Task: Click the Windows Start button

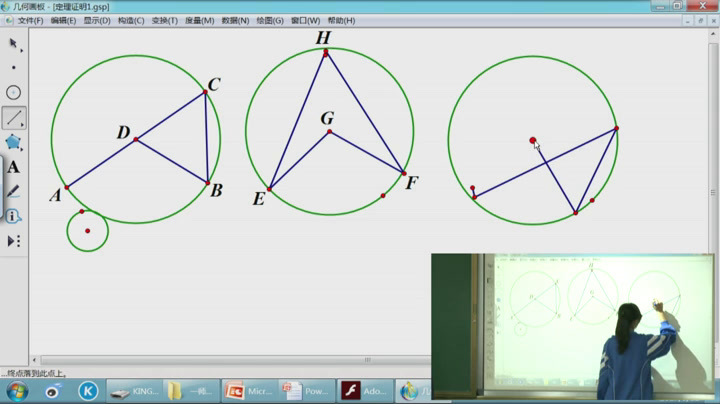Action: [17, 391]
